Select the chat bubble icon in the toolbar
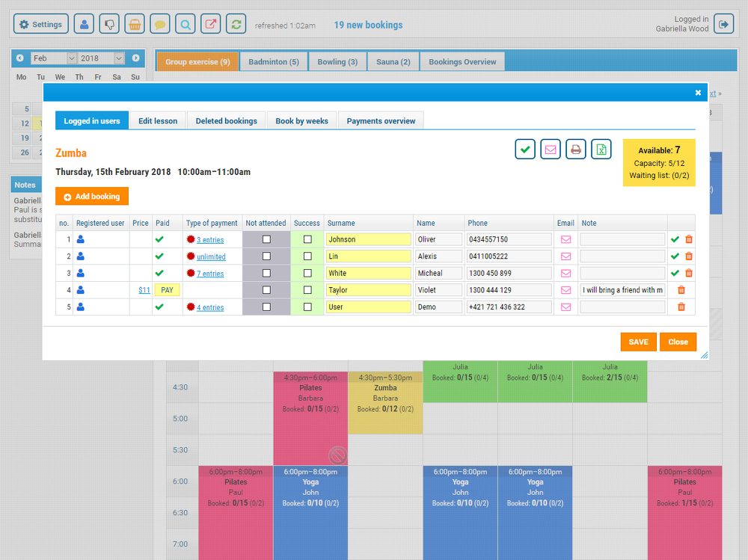 pos(160,23)
